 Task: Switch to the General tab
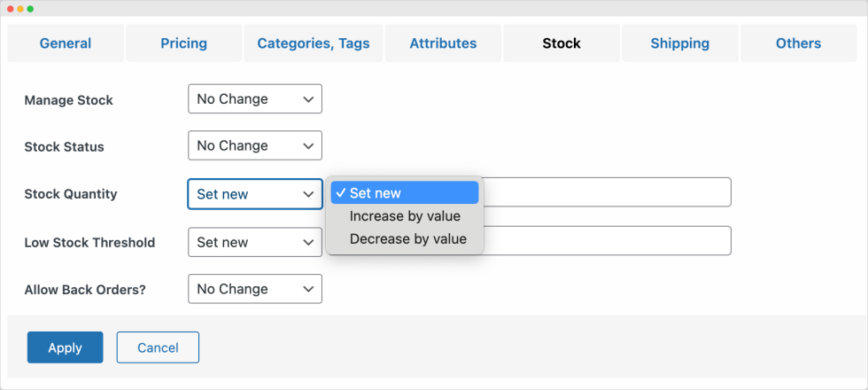click(66, 43)
